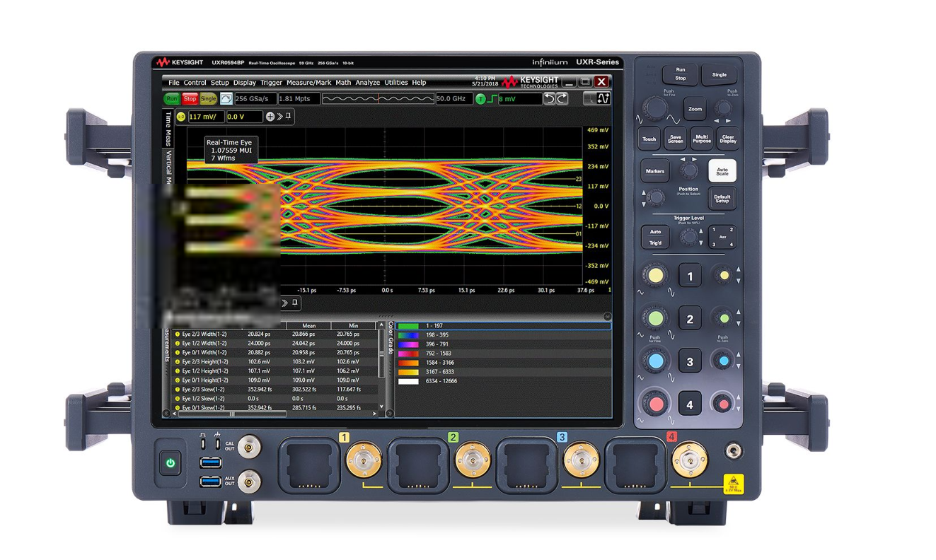
Task: Select the Single acquisition icon
Action: coord(208,98)
